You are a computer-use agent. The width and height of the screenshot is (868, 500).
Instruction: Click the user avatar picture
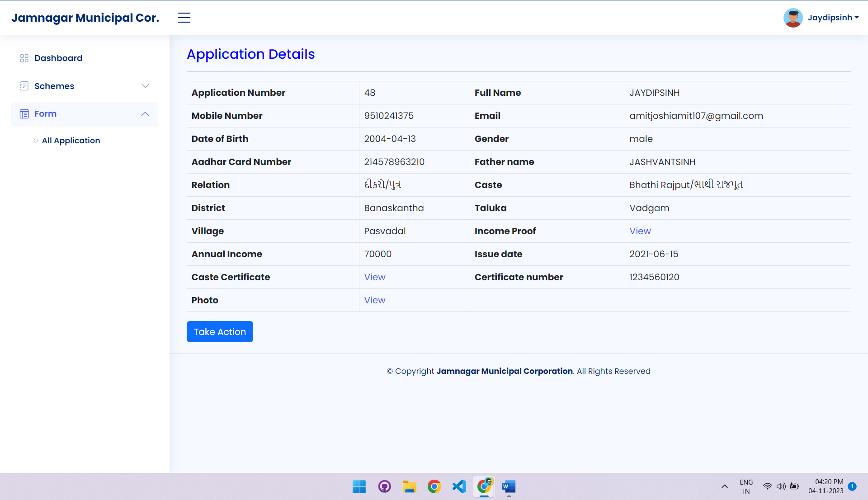[x=793, y=18]
